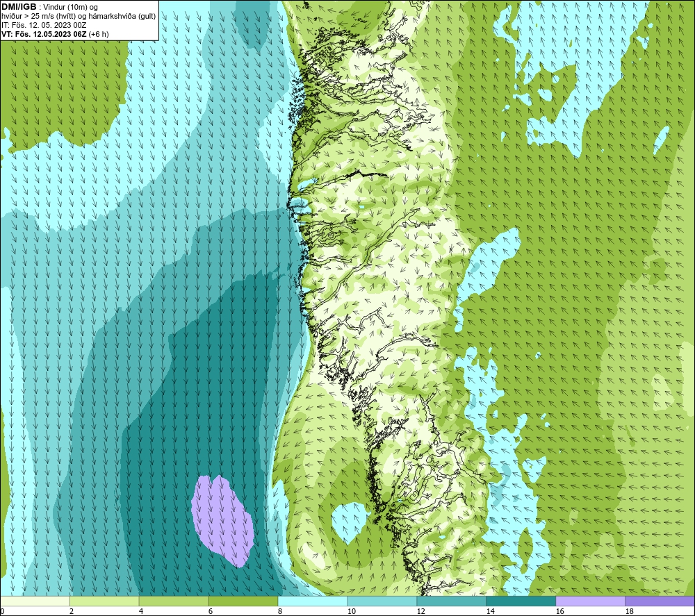Viewport: 695px width, 616px height.
Task: Click the 2–4 m/s light green legend swatch
Action: click(x=104, y=601)
